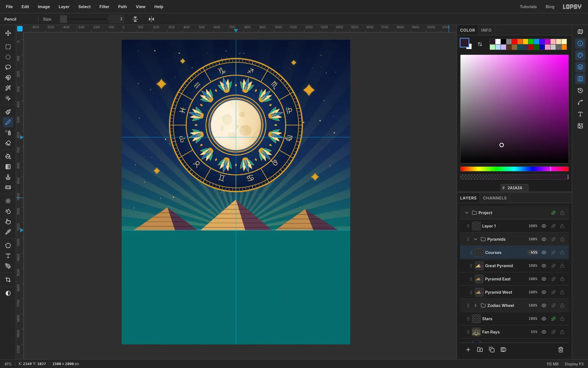Viewport: 588px width, 368px height.
Task: Delete layer using the trash icon
Action: 561,350
